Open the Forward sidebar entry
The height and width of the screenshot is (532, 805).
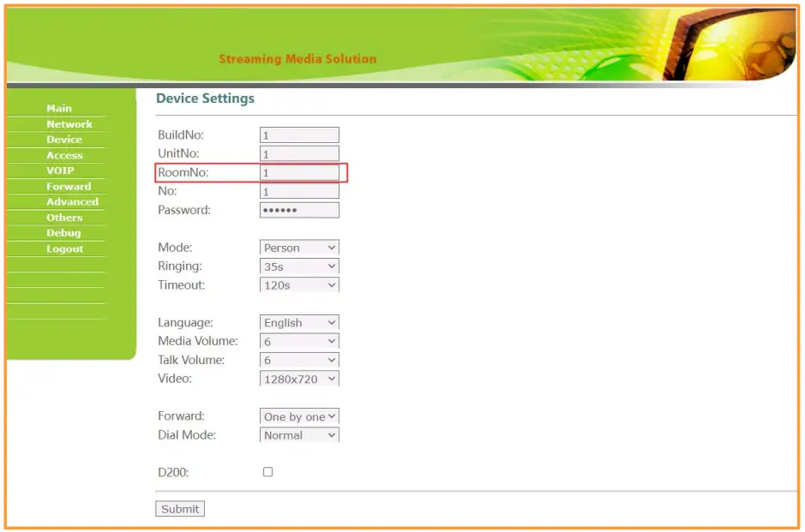click(x=68, y=186)
